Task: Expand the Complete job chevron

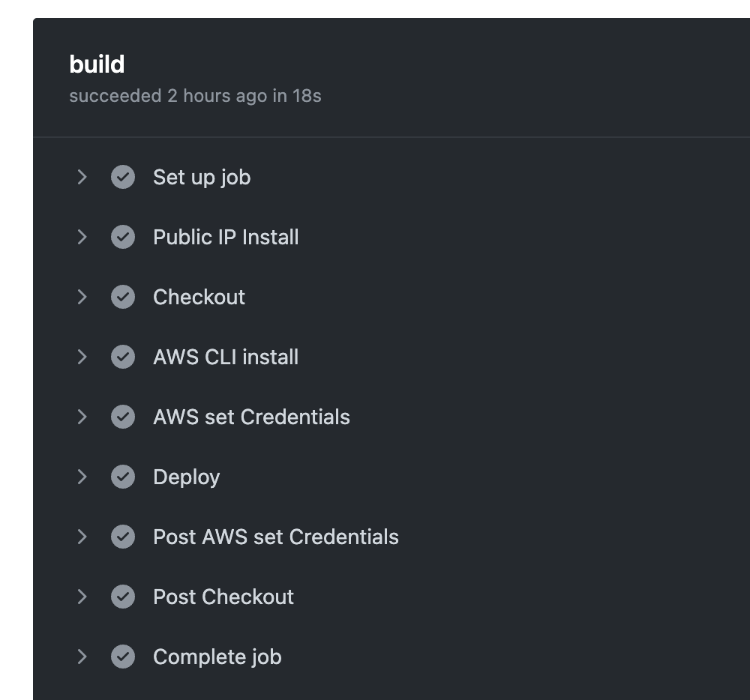Action: pyautogui.click(x=82, y=657)
